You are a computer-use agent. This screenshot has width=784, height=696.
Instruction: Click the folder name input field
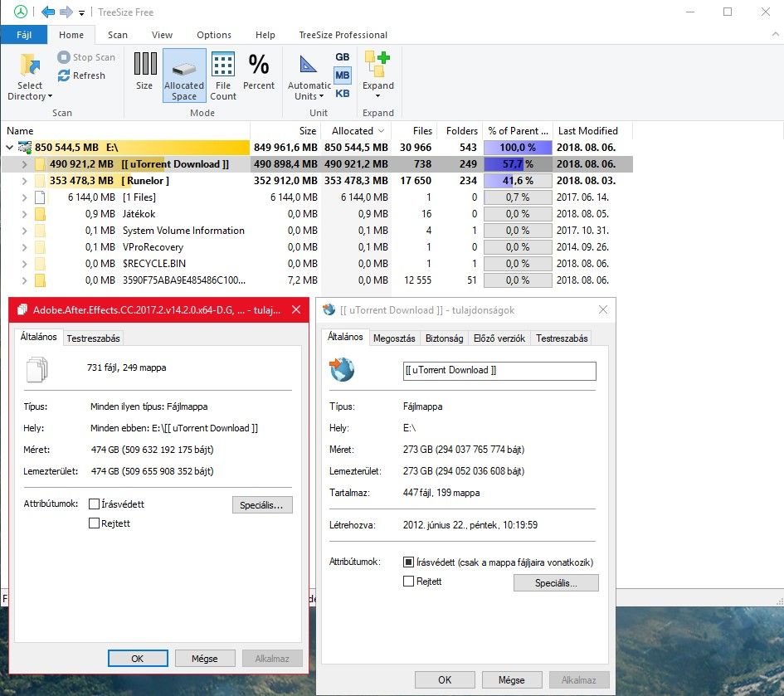499,371
